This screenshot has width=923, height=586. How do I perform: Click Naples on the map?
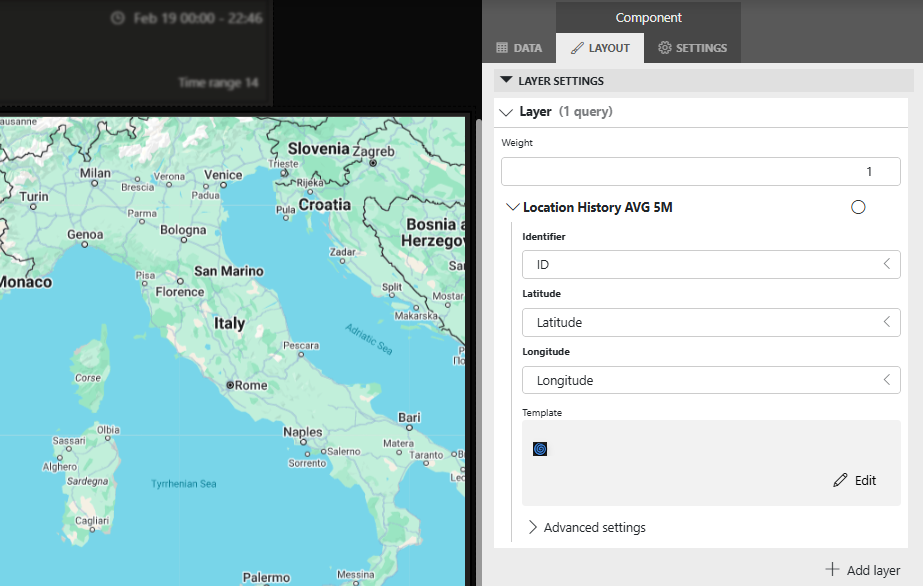[303, 432]
